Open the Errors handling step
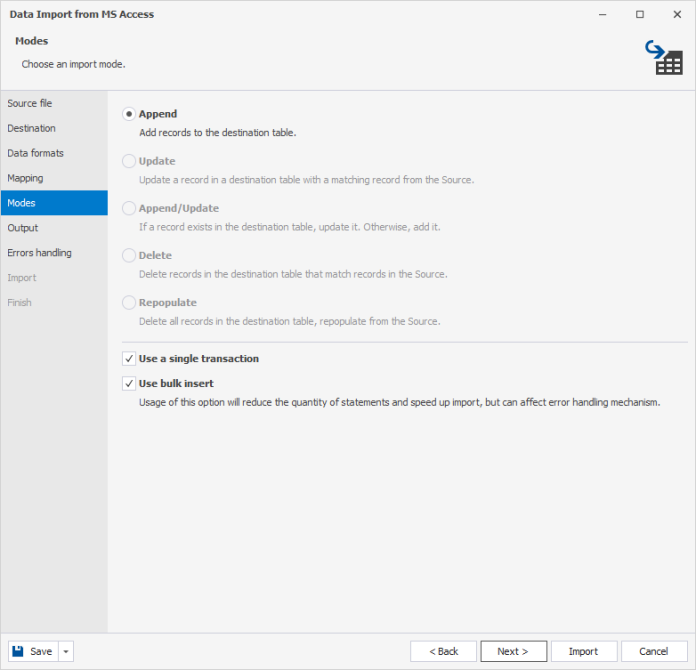The width and height of the screenshot is (696, 670). tap(40, 253)
